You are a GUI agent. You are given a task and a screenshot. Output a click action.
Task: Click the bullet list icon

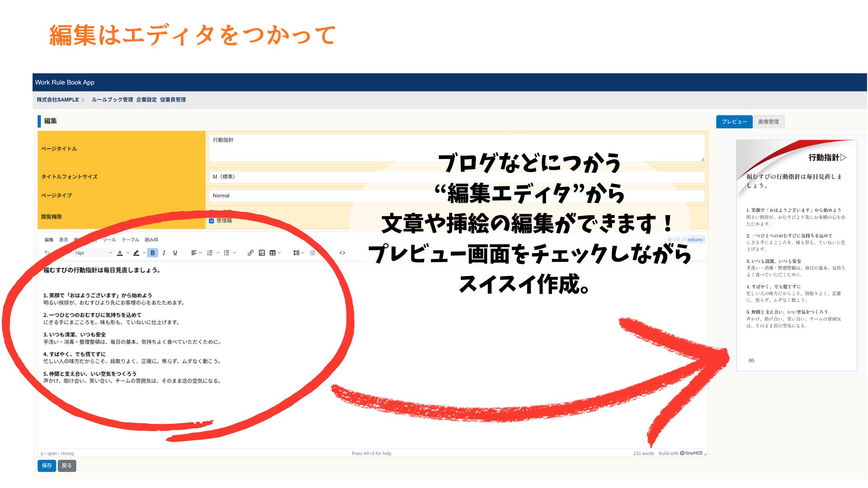pyautogui.click(x=226, y=253)
